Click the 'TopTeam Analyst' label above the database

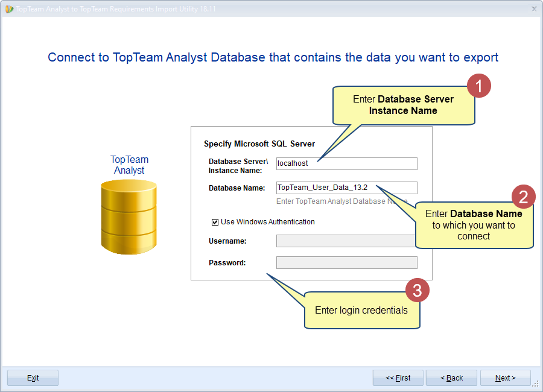tap(129, 165)
